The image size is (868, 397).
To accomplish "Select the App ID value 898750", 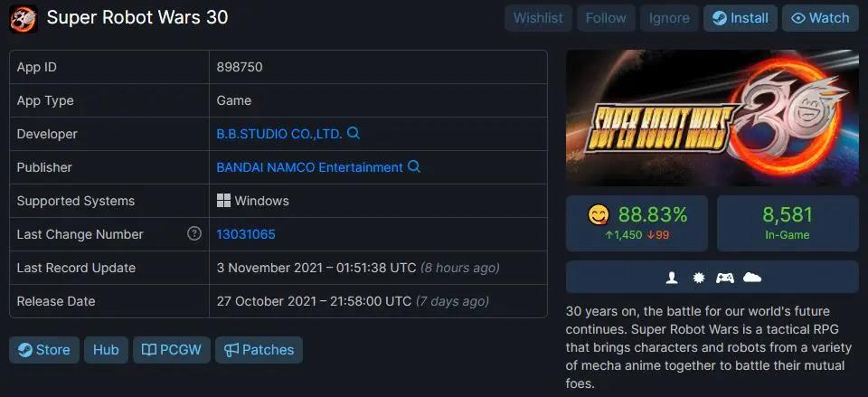I will pyautogui.click(x=240, y=67).
